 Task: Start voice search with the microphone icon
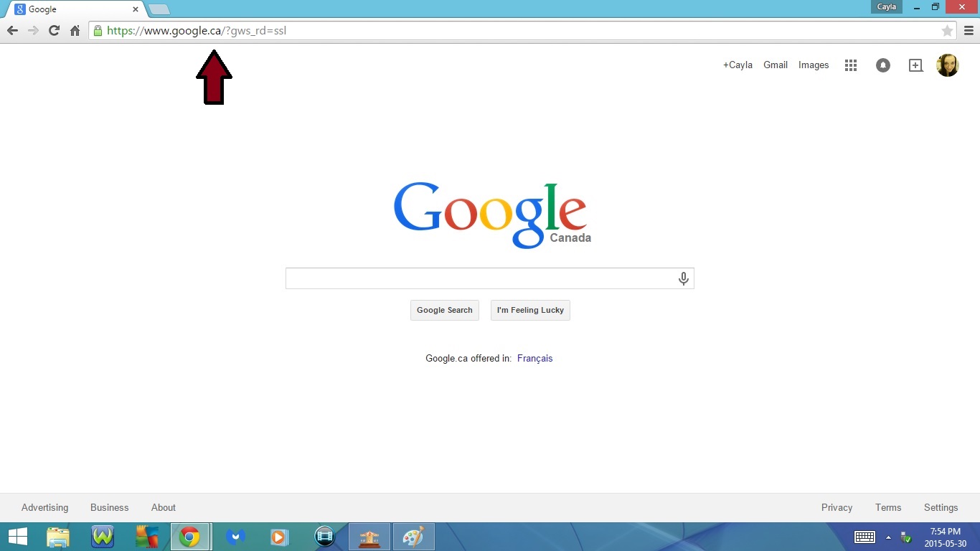click(684, 278)
